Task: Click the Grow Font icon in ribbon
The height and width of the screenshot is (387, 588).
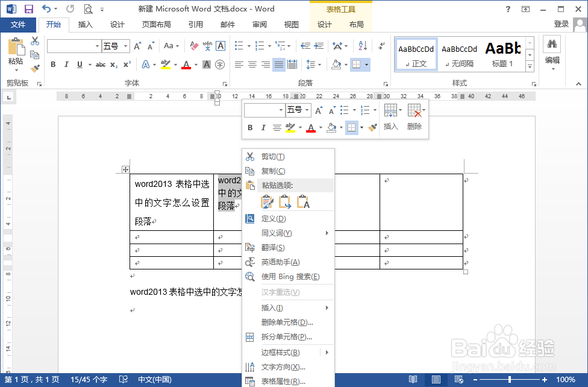Action: (x=137, y=46)
